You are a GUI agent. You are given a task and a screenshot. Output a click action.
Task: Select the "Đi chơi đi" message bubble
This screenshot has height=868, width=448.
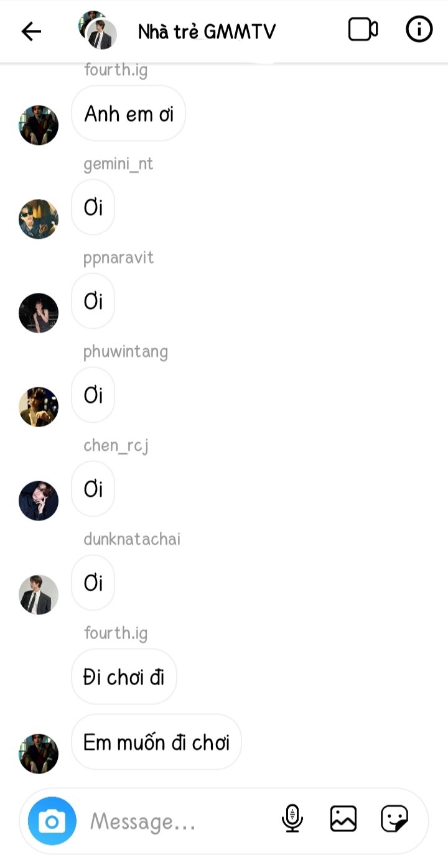tap(124, 676)
